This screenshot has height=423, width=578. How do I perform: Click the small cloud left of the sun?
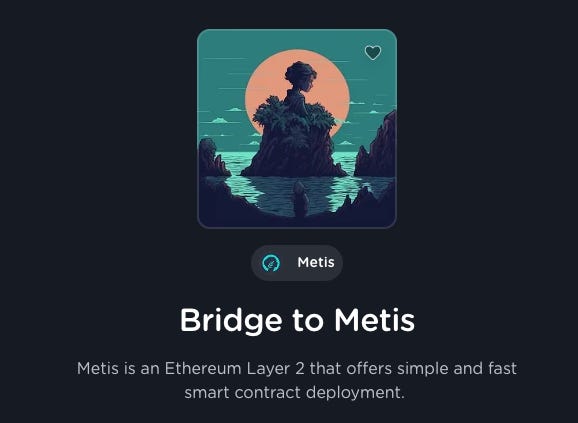point(234,109)
